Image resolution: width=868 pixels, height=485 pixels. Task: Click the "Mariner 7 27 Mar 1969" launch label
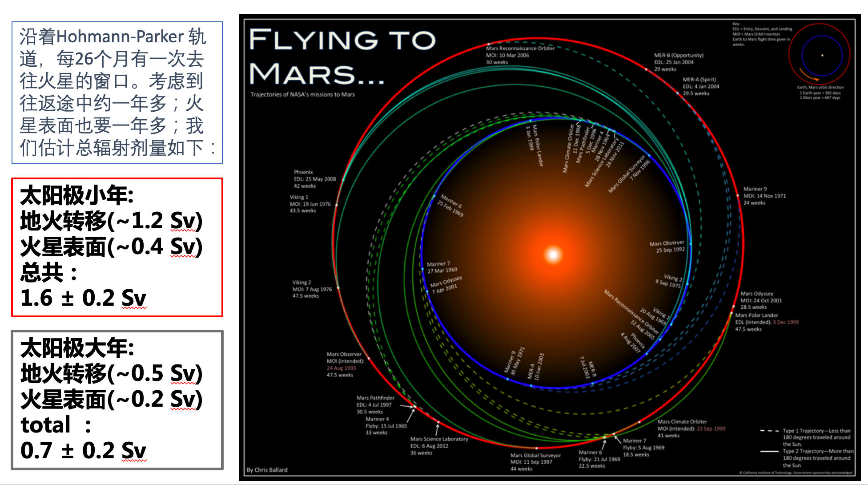click(x=442, y=267)
